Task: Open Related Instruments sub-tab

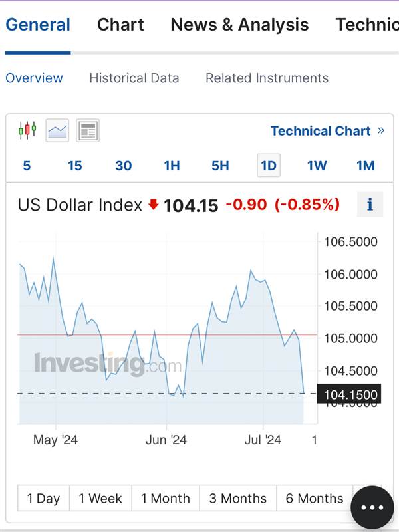Action: [267, 78]
